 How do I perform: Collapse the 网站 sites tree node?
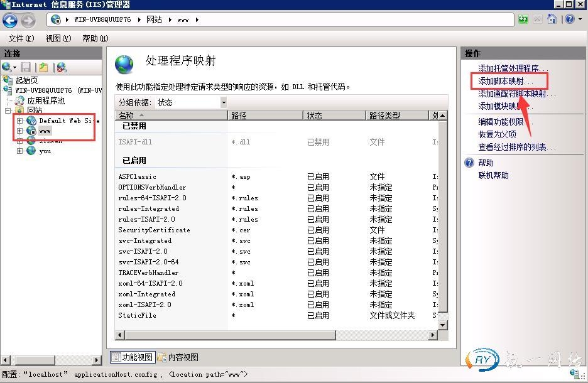coord(9,111)
